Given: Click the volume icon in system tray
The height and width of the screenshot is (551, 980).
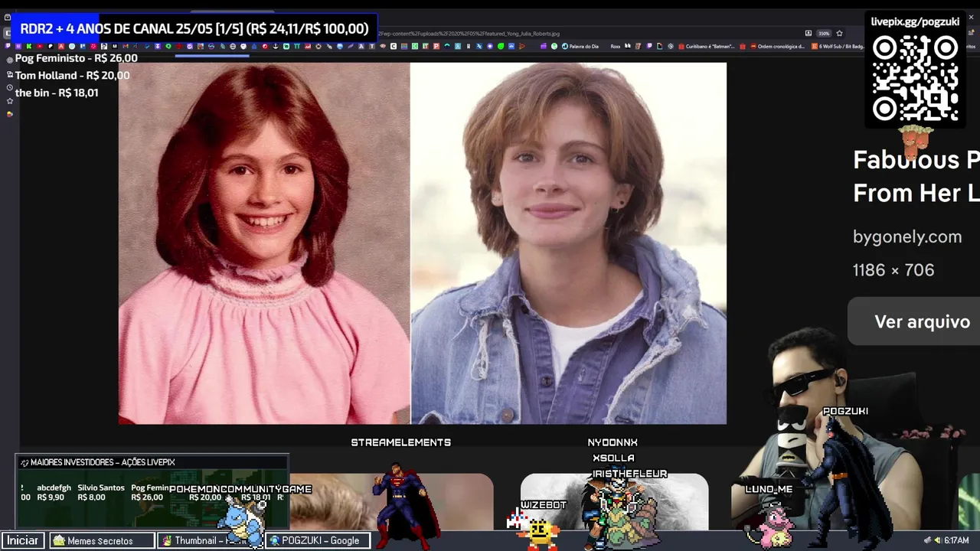Looking at the screenshot, I should point(938,540).
